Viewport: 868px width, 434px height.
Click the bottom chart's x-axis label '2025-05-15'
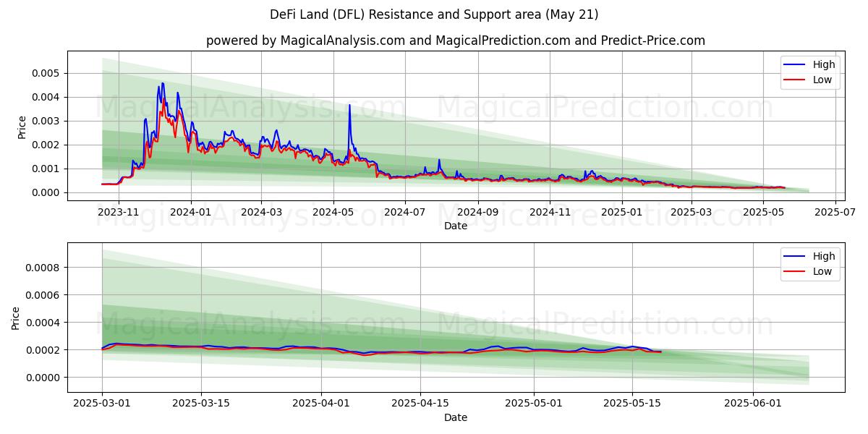pos(632,404)
